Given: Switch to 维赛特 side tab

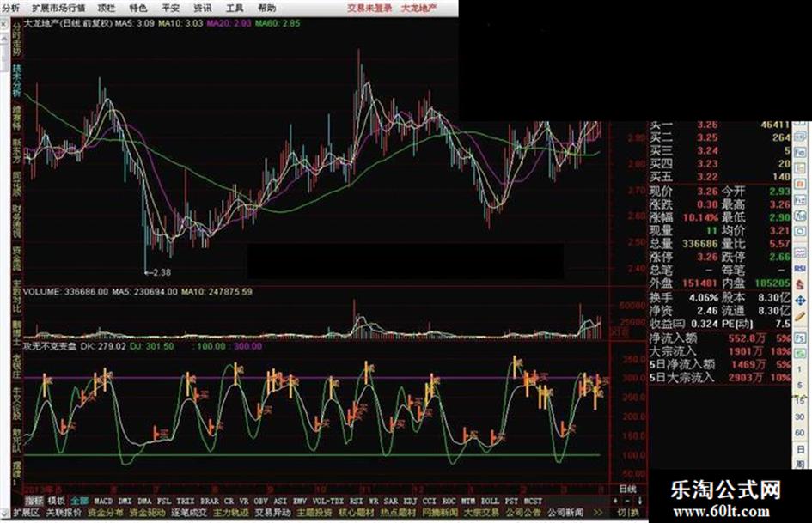Looking at the screenshot, I should pos(16,119).
